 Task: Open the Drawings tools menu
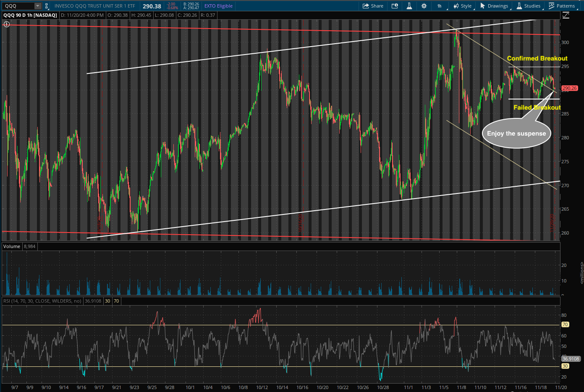[494, 6]
